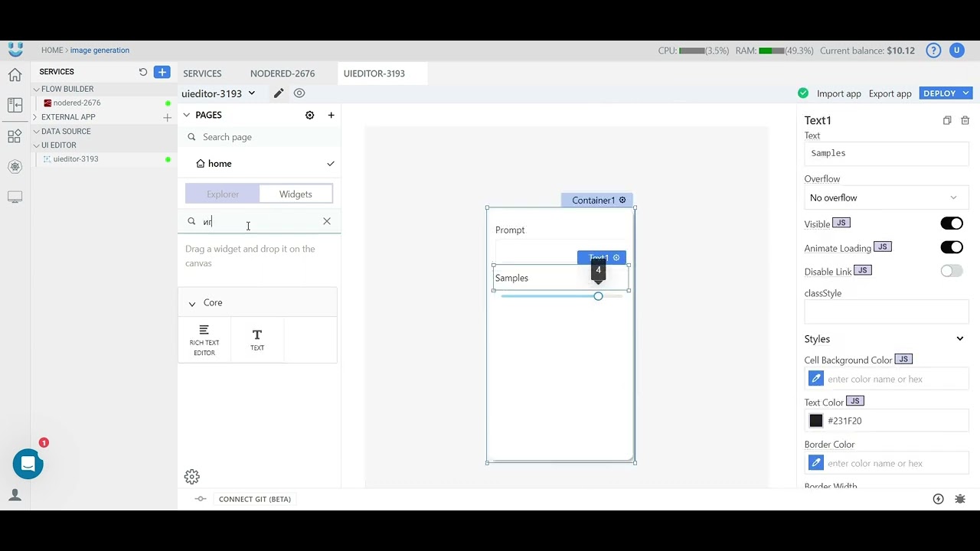Open the Deploy dropdown arrow
This screenshot has width=980, height=551.
(966, 93)
